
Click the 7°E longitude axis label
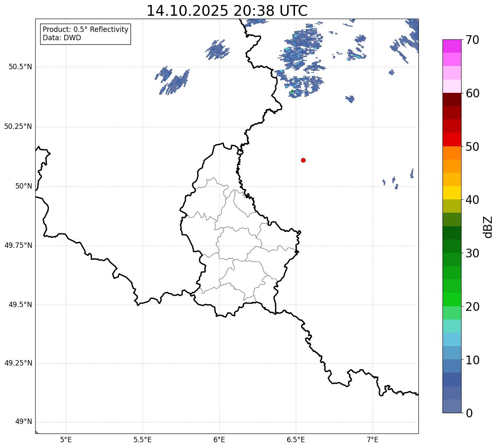point(372,440)
